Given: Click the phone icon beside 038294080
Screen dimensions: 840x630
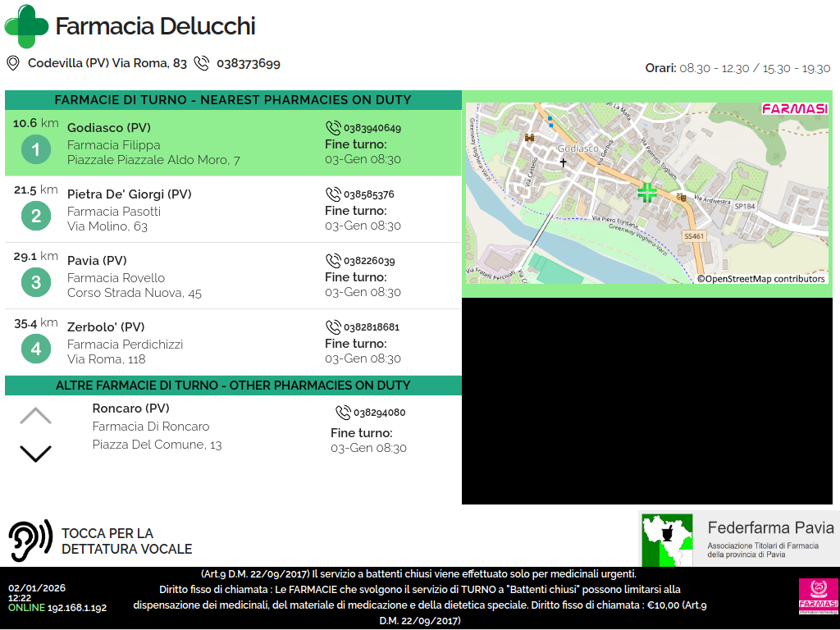Looking at the screenshot, I should pyautogui.click(x=343, y=413).
